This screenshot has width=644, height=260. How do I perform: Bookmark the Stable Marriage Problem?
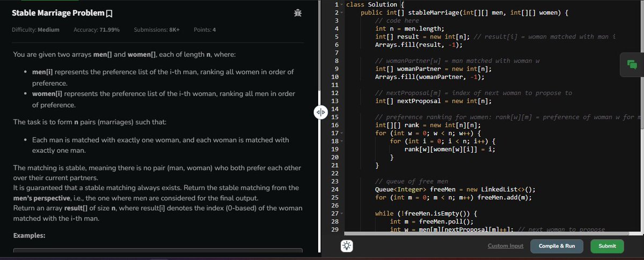(x=109, y=13)
